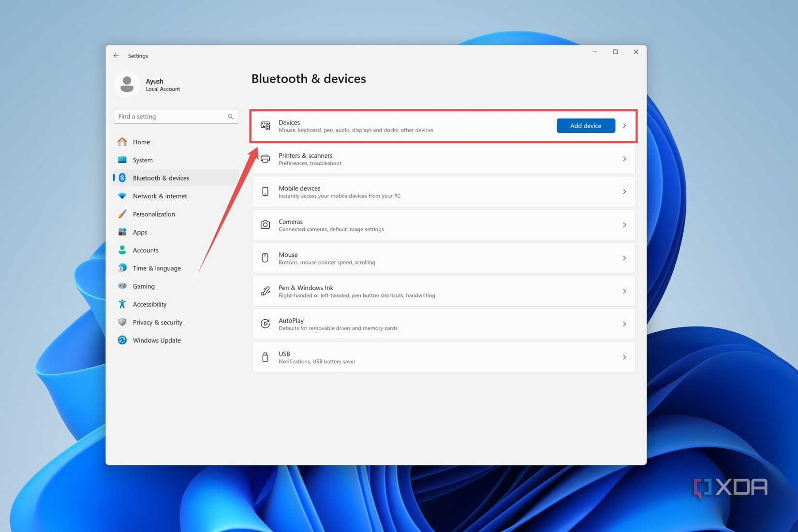Image resolution: width=798 pixels, height=532 pixels.
Task: Open Privacy & security settings
Action: pyautogui.click(x=157, y=322)
